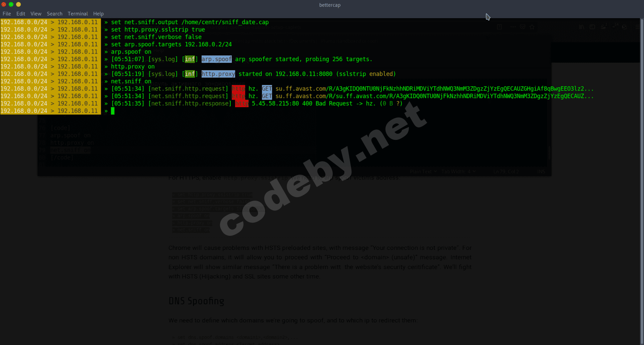Open 'Tab Width: 4' dropdown in the background editor
The width and height of the screenshot is (644, 345).
(458, 172)
